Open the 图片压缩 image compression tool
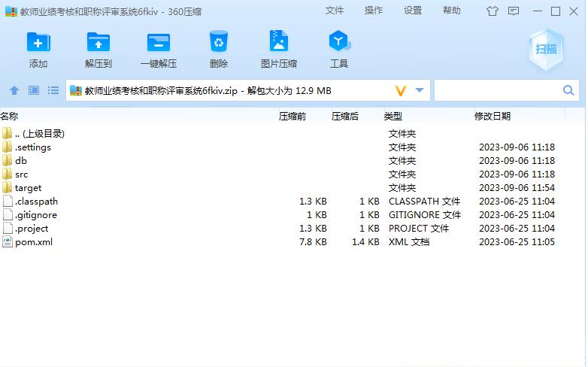588x367 pixels. [279, 41]
